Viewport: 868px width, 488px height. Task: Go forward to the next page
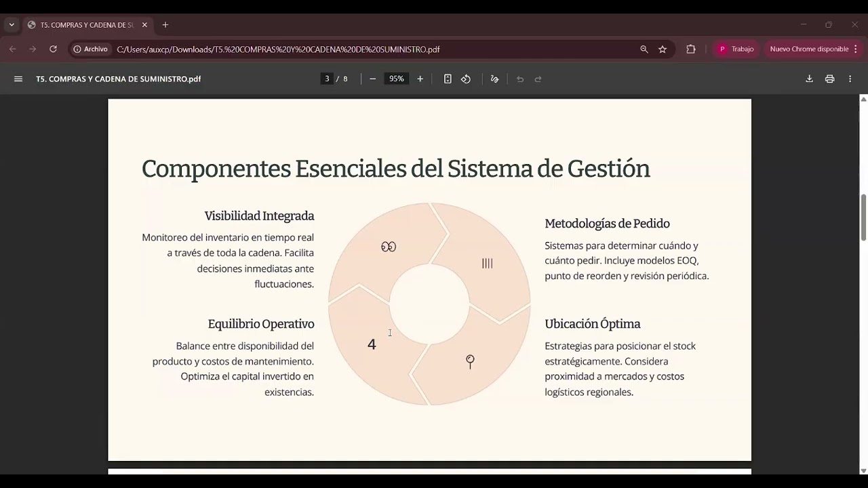[33, 49]
